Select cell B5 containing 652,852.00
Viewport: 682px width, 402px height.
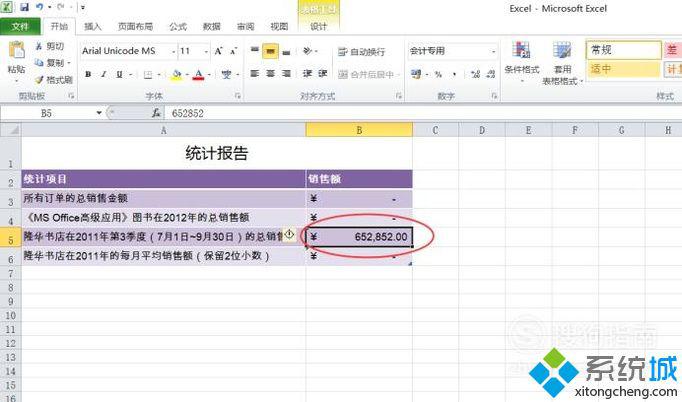358,237
